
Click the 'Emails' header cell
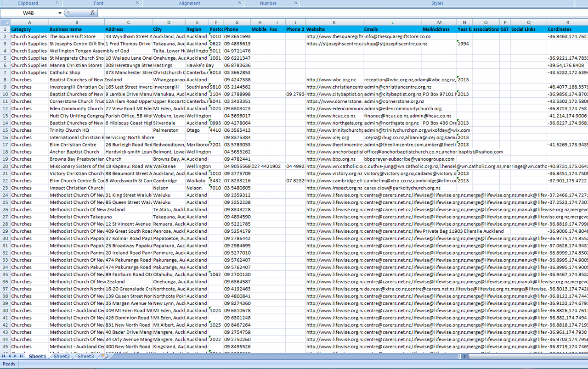(x=393, y=29)
